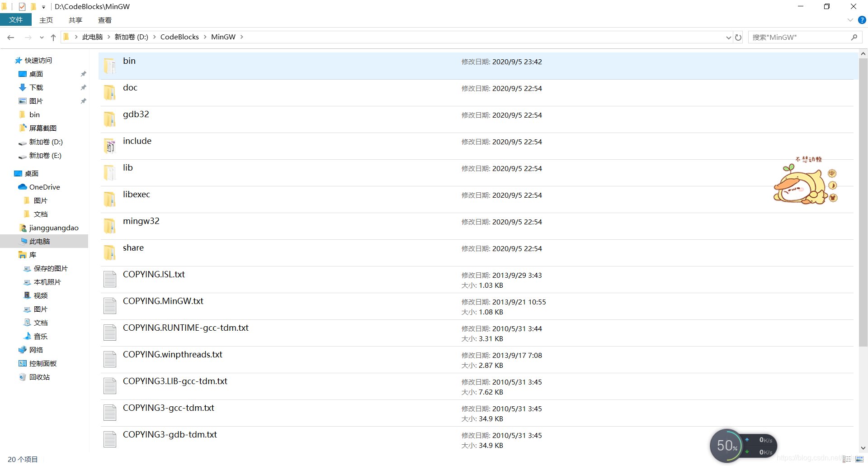Expand the address bar history dropdown
Screen dimensions: 868x466
tap(728, 38)
